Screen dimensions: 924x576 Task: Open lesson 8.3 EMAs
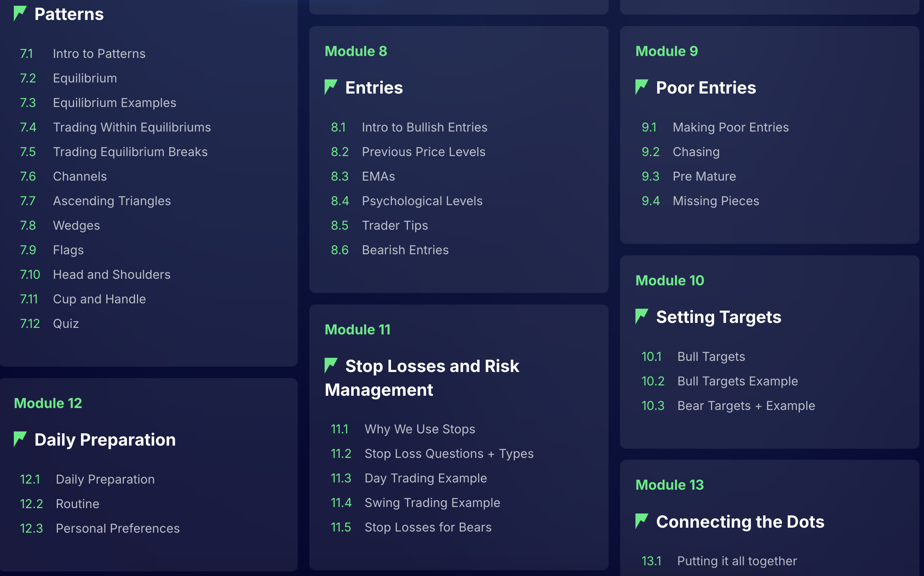[378, 176]
